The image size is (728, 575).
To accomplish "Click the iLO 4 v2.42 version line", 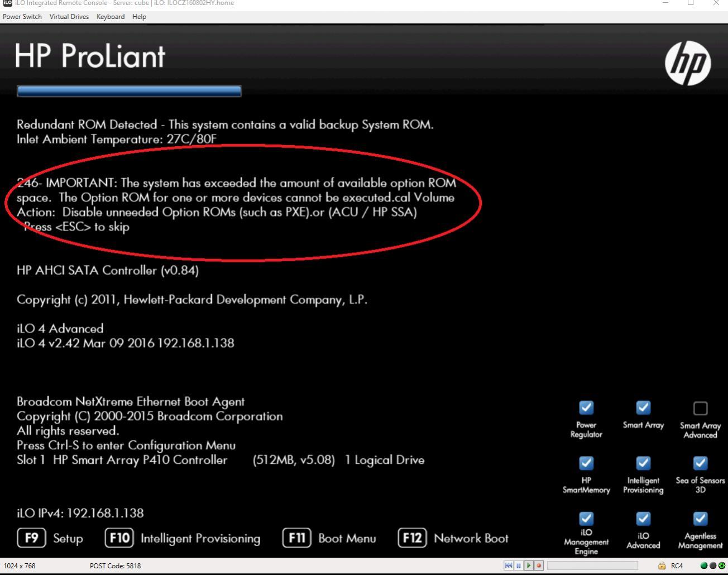I will click(x=126, y=343).
